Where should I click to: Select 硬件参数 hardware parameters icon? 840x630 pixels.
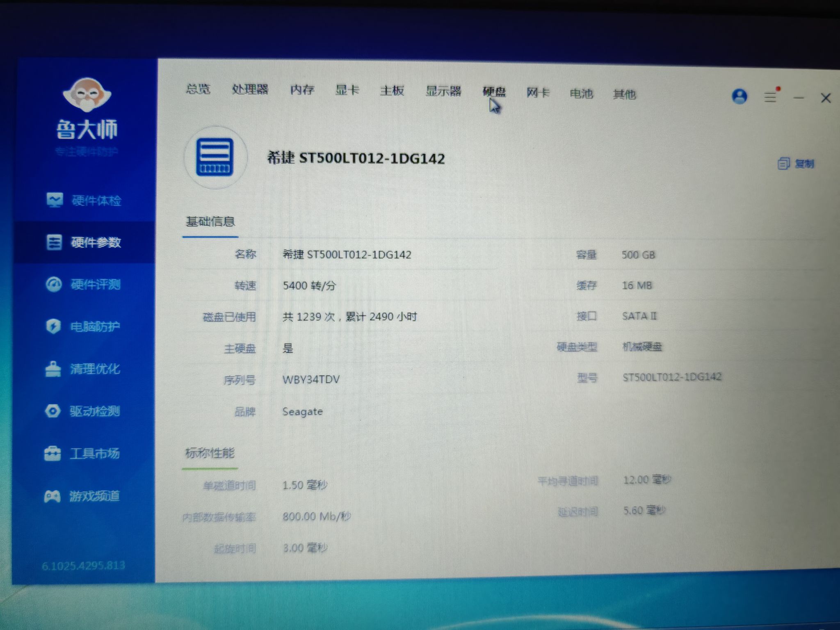54,242
